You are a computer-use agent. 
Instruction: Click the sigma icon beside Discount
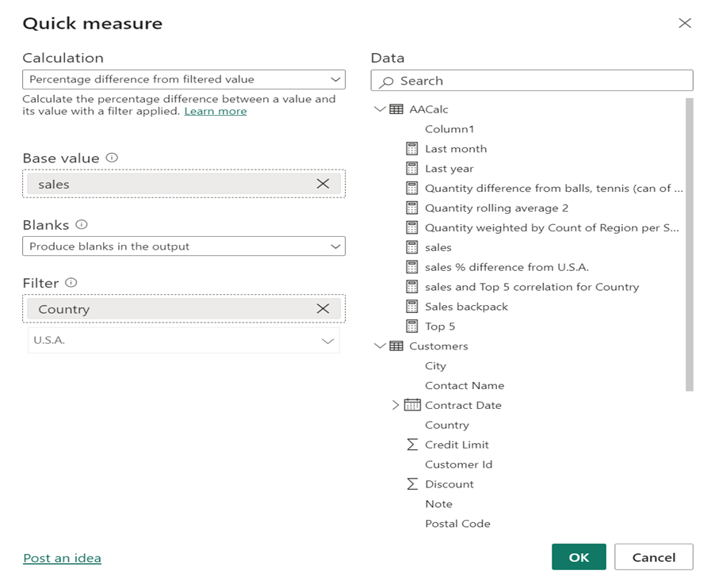pyautogui.click(x=412, y=483)
